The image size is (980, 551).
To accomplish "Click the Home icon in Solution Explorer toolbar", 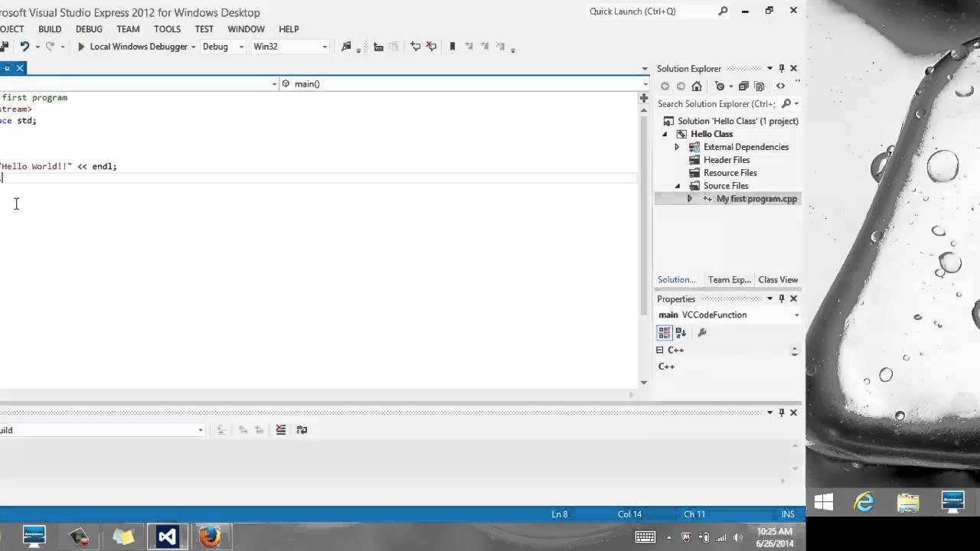I will tap(697, 86).
